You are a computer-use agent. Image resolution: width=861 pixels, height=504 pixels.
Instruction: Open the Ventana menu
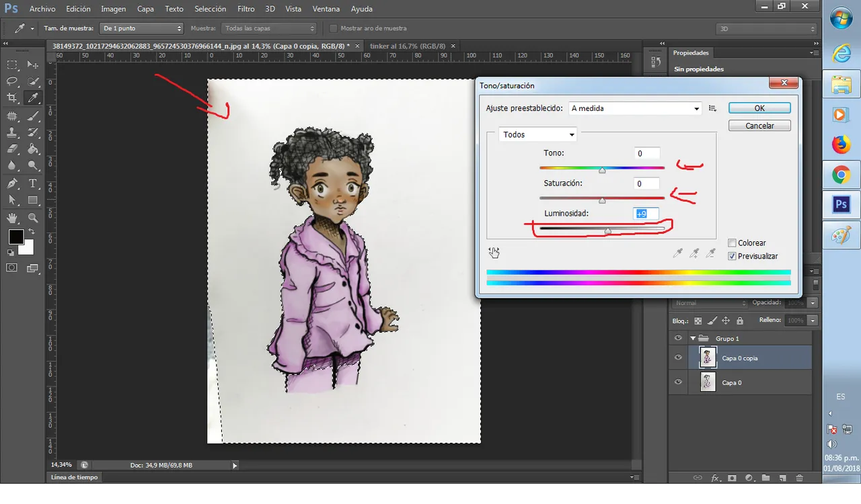(x=327, y=9)
